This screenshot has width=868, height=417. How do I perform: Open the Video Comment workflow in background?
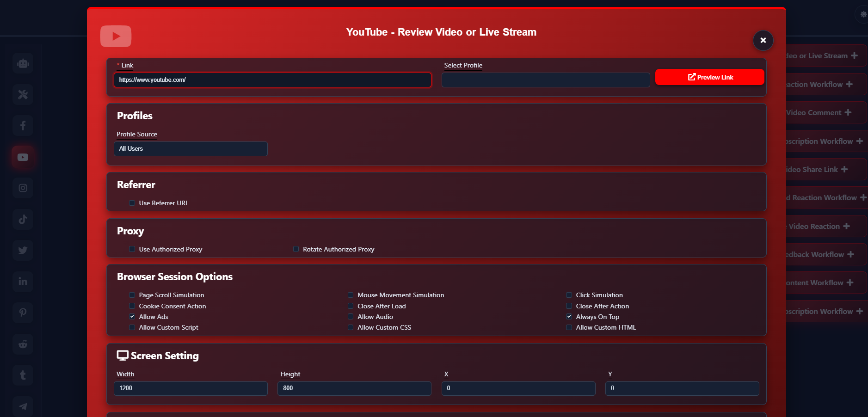(x=826, y=112)
